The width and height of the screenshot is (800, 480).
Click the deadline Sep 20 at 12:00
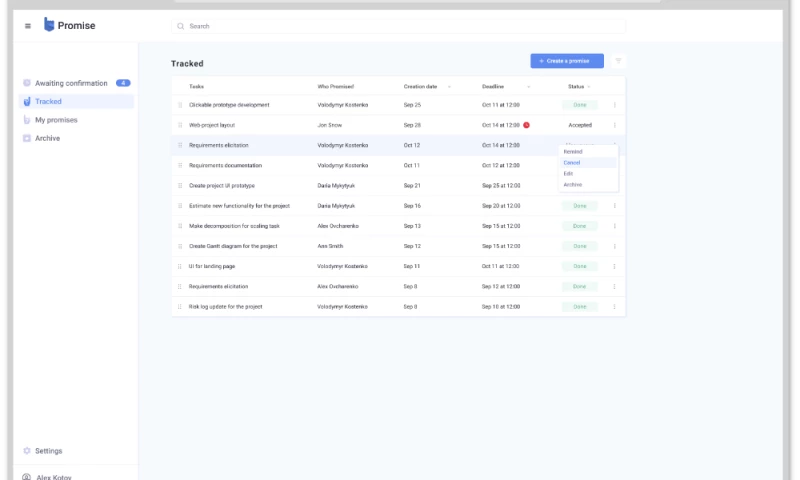tap(501, 206)
